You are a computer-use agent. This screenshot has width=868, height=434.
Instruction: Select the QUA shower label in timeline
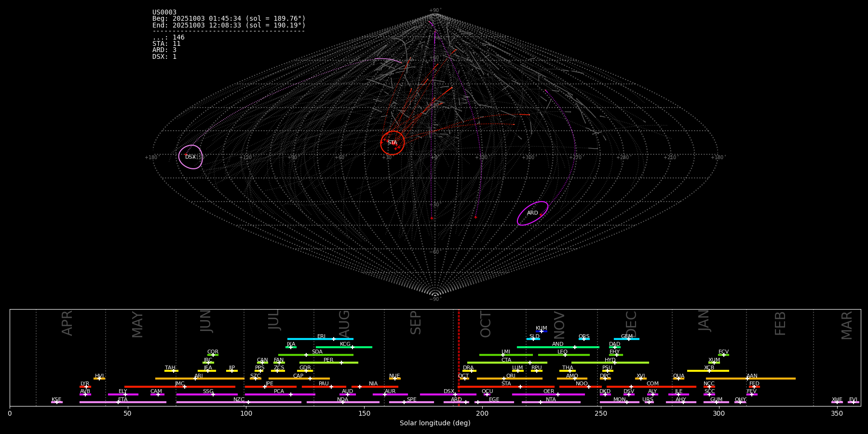678,376
